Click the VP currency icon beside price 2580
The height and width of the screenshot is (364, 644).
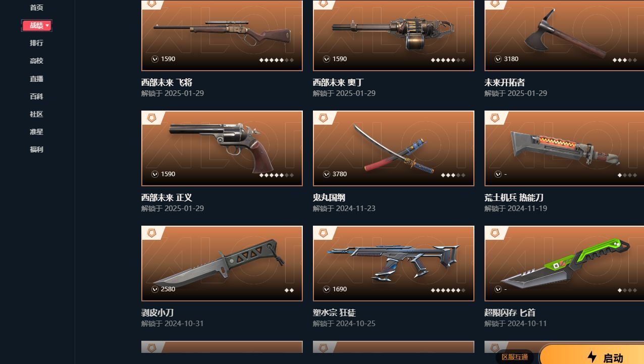[154, 289]
